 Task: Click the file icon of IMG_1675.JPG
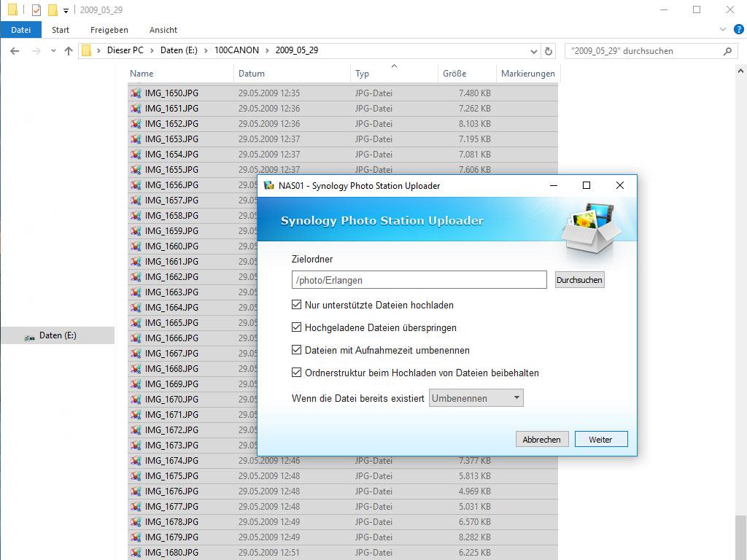pyautogui.click(x=136, y=475)
